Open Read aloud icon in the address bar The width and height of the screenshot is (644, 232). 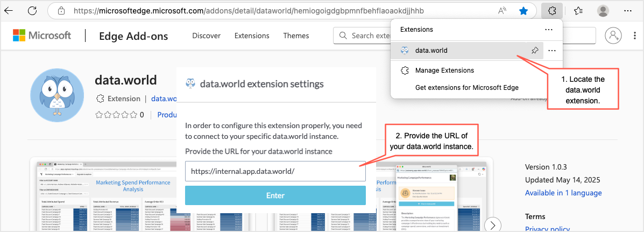click(x=503, y=11)
